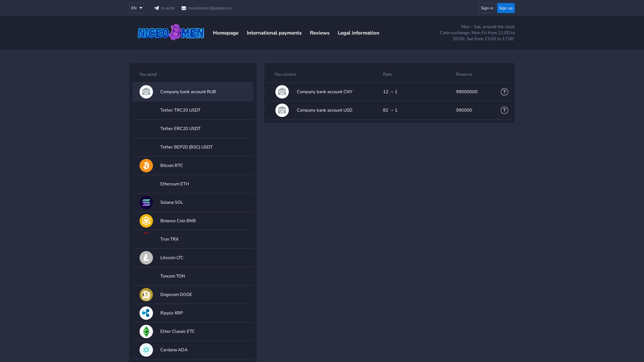Select Tether TRC20 USDT in send list
Screen dimensions: 644x362
point(193,110)
